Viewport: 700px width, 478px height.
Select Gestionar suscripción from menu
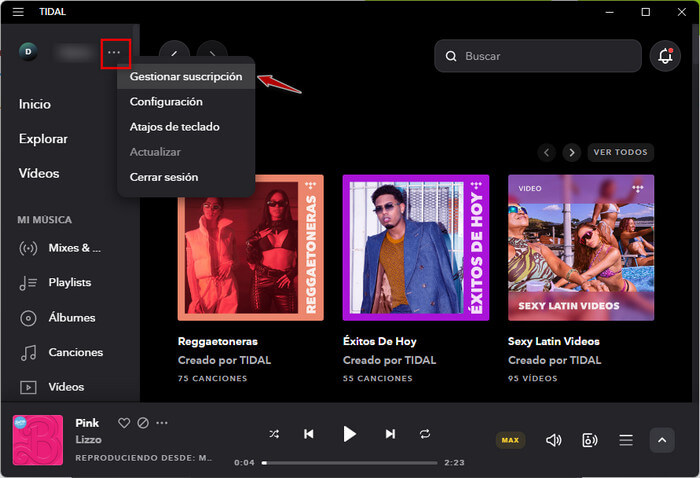point(186,77)
